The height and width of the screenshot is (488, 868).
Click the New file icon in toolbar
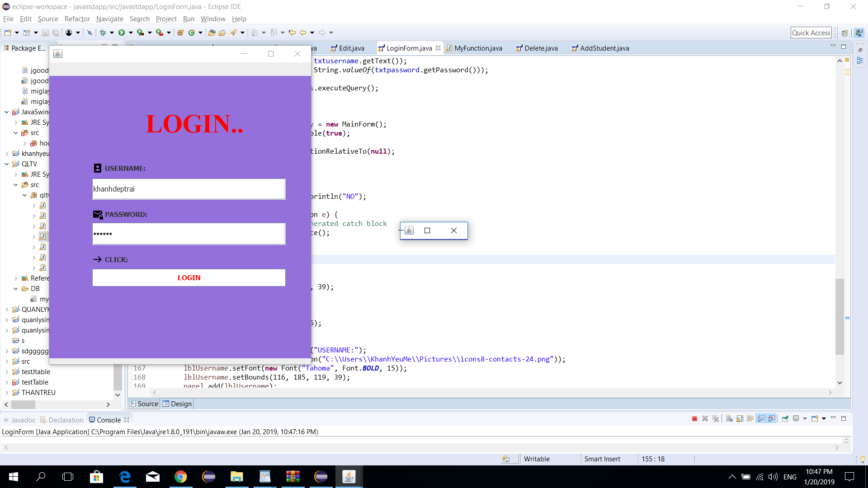(8, 33)
